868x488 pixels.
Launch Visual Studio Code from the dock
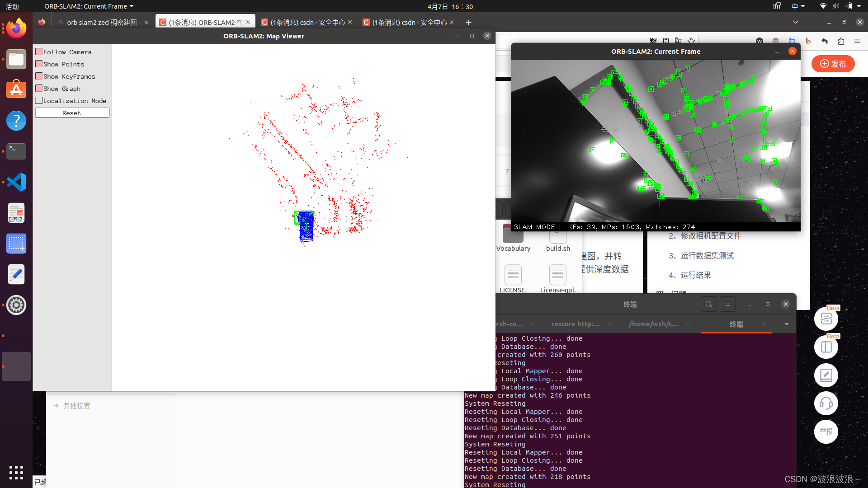(x=16, y=182)
